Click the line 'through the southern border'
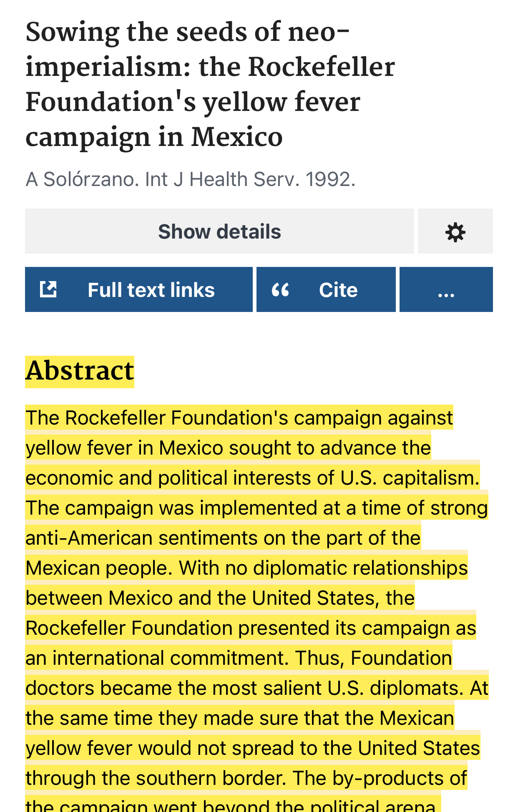 (x=156, y=778)
